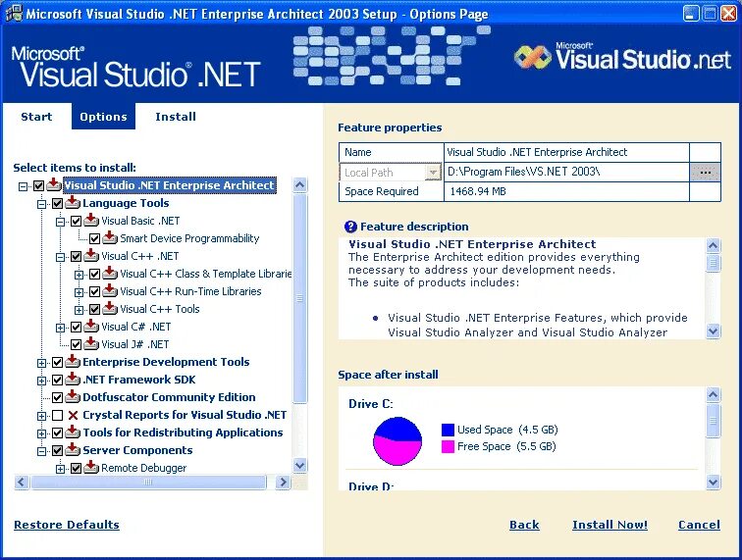Click install icon beside Visual C++ Run-Time Libraries

click(110, 291)
